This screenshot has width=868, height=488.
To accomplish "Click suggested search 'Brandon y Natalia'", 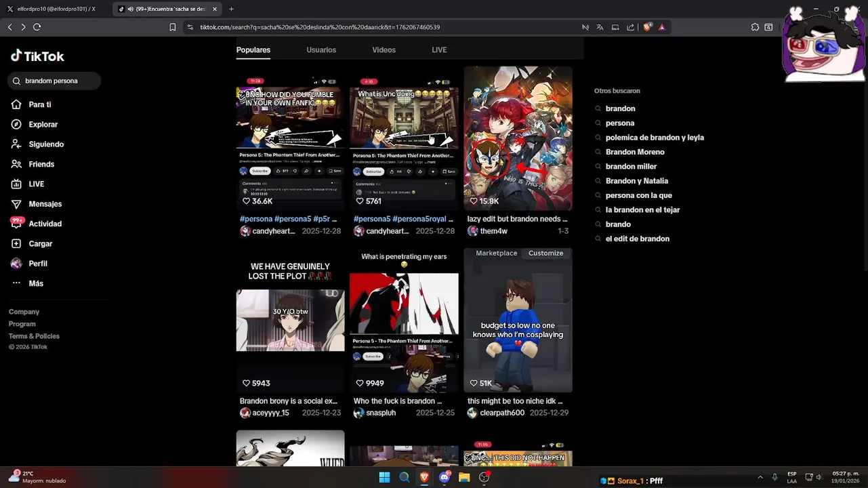I will 637,181.
